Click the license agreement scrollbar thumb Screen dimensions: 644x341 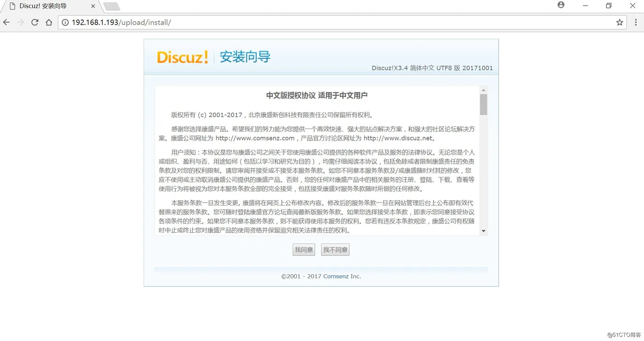[x=483, y=104]
